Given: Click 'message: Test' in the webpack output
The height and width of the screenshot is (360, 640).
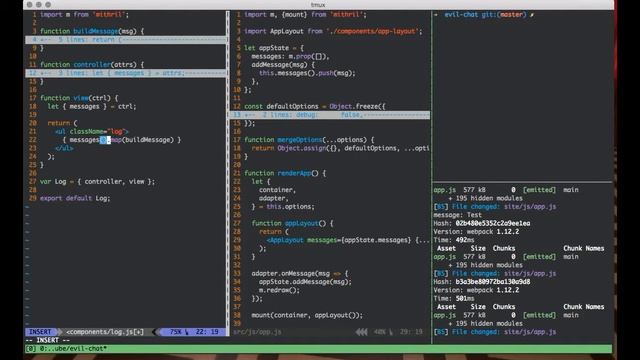Looking at the screenshot, I should click(x=458, y=215).
